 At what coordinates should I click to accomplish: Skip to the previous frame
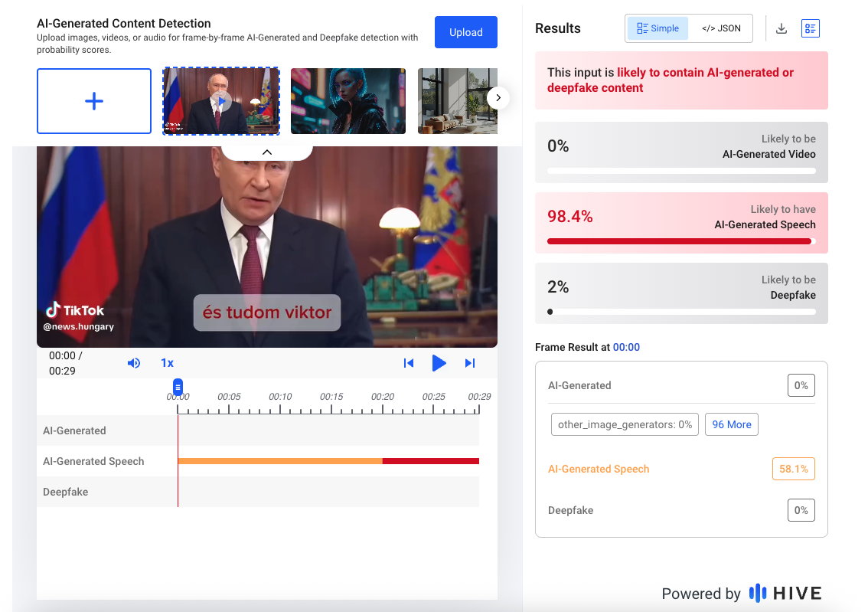pyautogui.click(x=409, y=363)
